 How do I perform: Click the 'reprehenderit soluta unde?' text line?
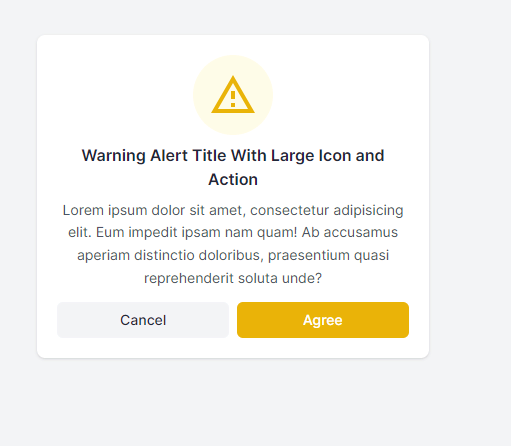click(x=233, y=278)
